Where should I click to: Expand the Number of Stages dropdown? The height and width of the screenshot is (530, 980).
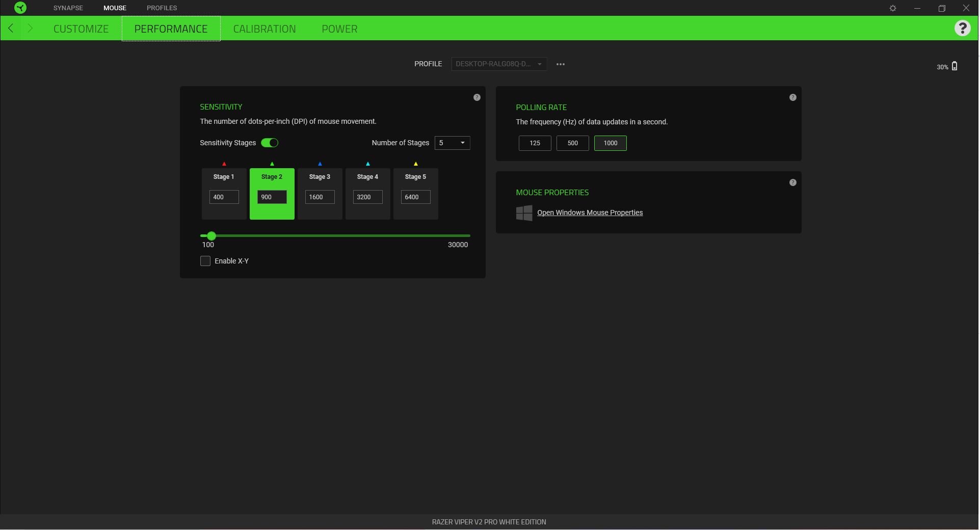click(453, 143)
